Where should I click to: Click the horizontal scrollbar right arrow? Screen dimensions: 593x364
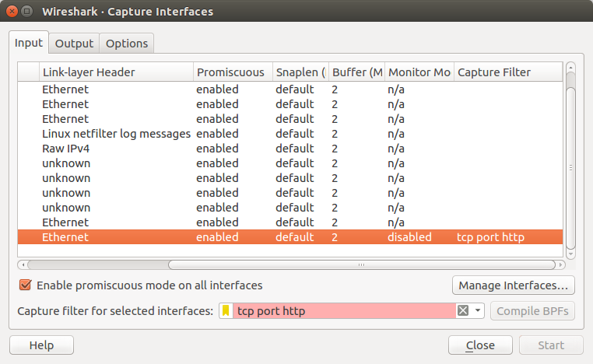(x=560, y=264)
